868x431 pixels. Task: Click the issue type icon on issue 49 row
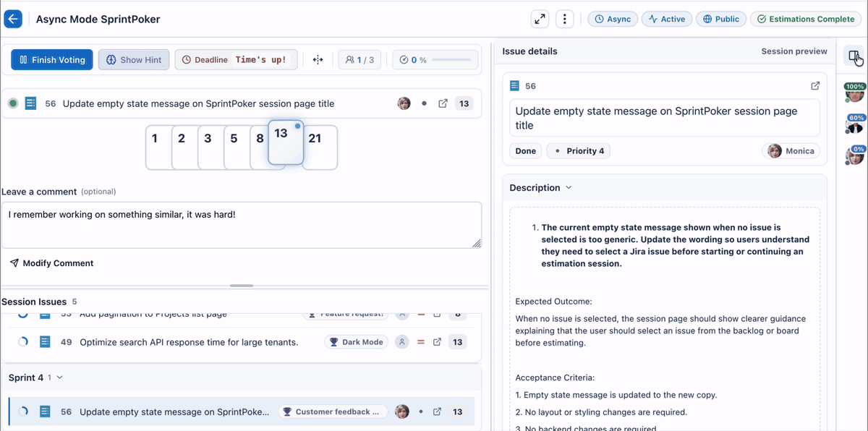(45, 342)
